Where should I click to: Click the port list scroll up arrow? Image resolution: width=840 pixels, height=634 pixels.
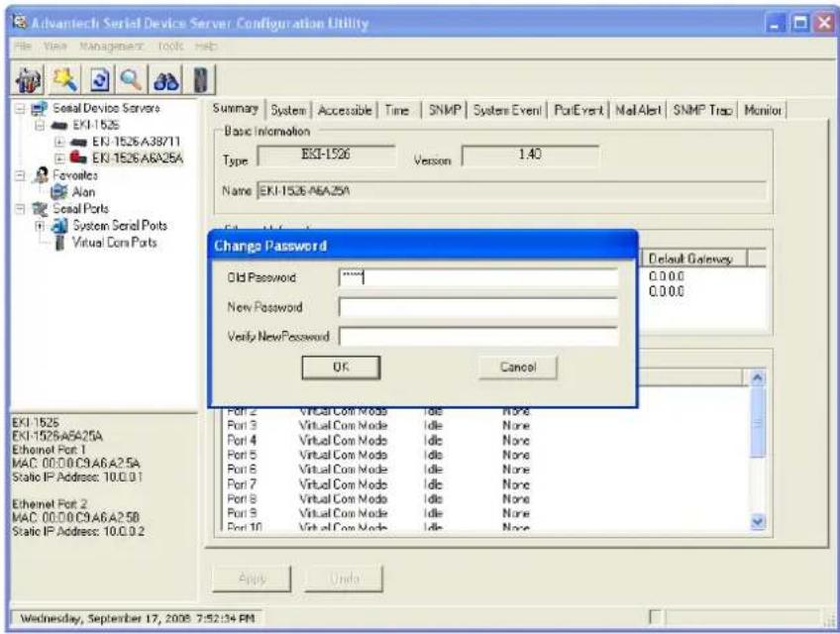[758, 377]
